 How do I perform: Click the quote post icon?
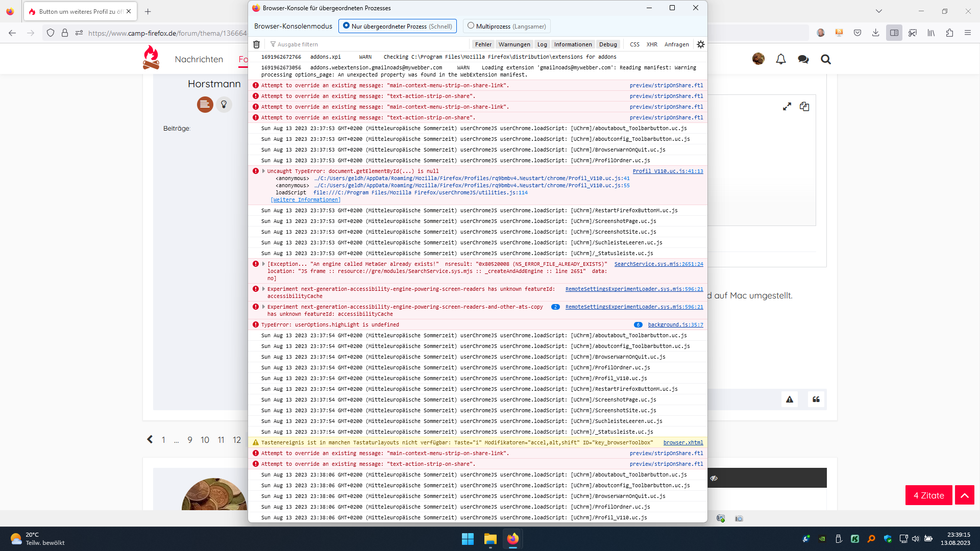point(816,399)
